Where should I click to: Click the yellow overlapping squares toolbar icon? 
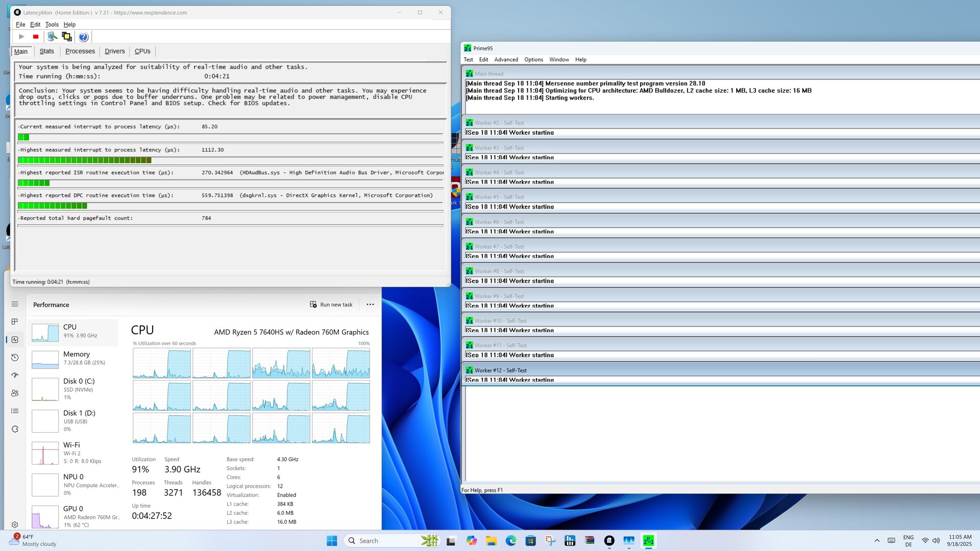67,37
